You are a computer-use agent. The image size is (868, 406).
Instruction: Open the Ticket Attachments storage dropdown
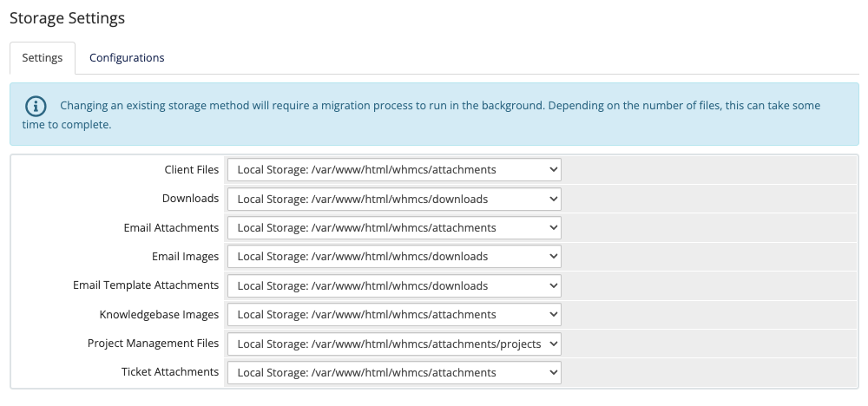(x=394, y=372)
